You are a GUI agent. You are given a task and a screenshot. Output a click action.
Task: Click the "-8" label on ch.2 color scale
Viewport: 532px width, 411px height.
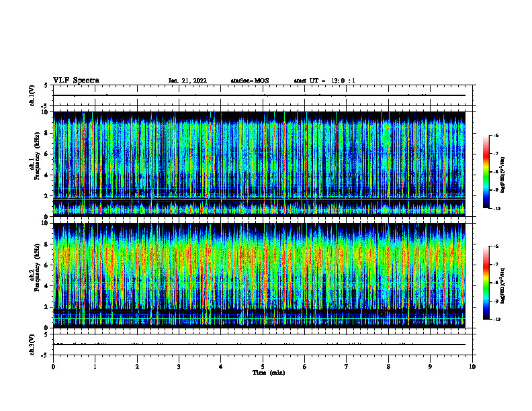pyautogui.click(x=496, y=283)
